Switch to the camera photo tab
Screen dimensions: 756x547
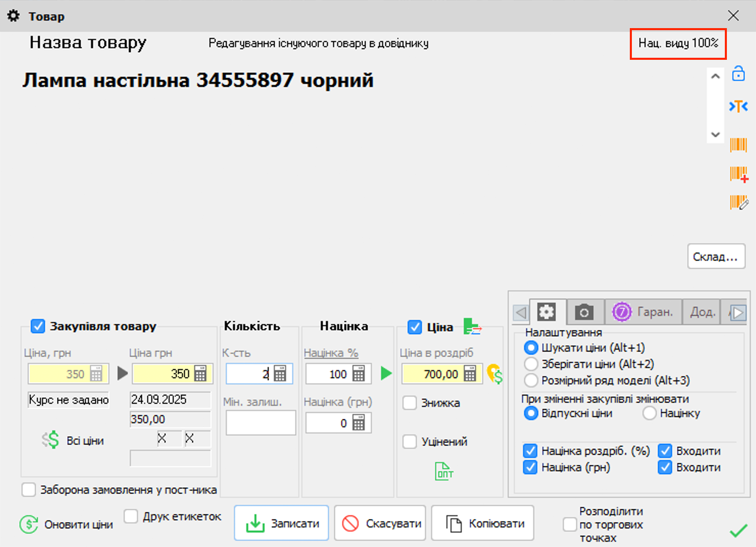(584, 312)
